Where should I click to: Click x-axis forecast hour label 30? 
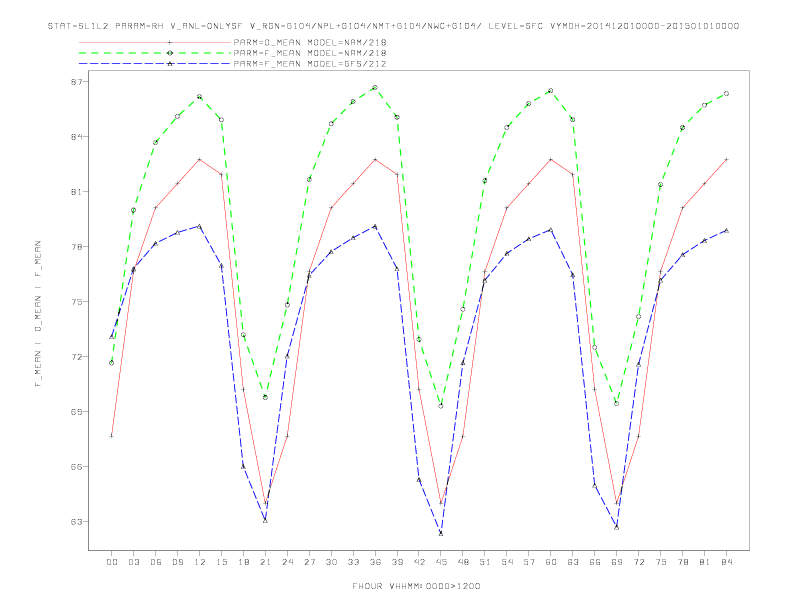[331, 562]
